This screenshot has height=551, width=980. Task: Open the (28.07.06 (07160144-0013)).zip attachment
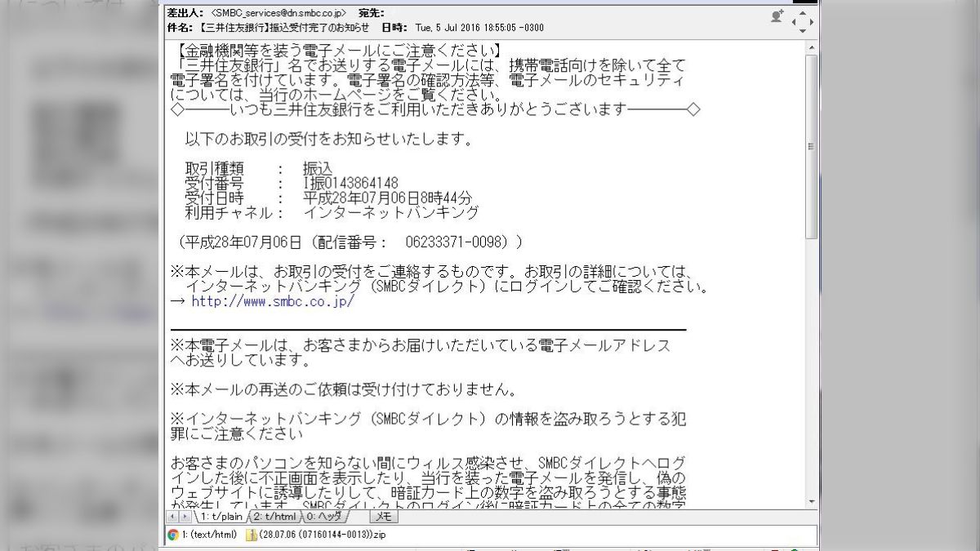(316, 535)
